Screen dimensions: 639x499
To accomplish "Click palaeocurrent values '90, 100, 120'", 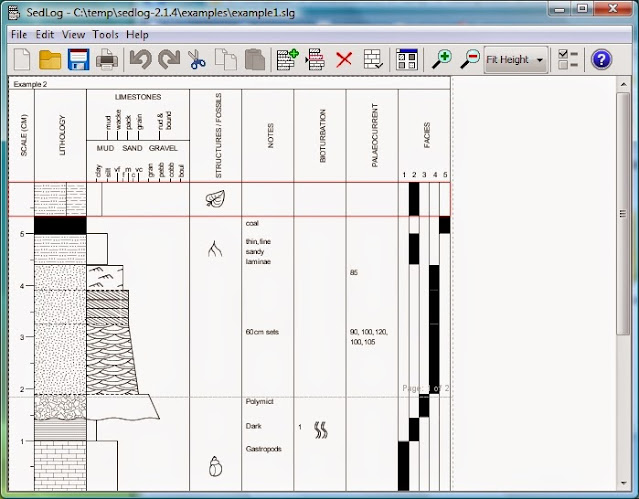I will point(369,332).
